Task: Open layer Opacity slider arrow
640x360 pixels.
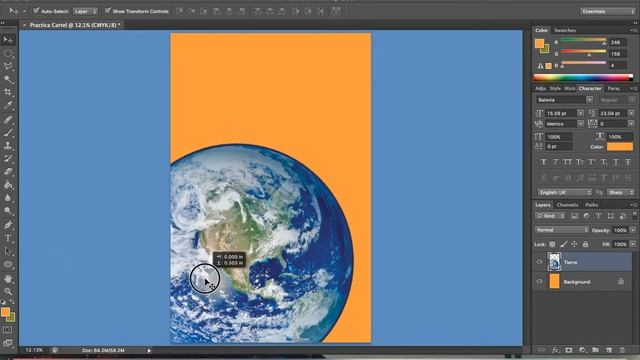Action: (633, 230)
